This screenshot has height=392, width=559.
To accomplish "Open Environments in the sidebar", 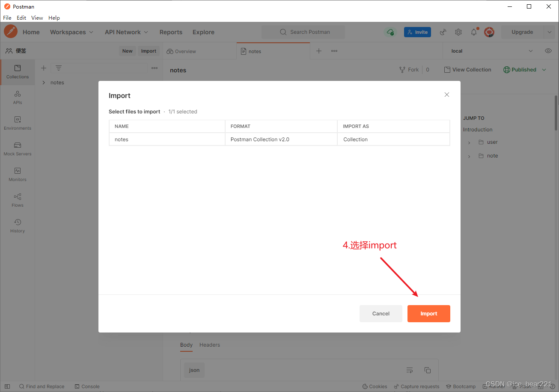I will click(x=18, y=123).
